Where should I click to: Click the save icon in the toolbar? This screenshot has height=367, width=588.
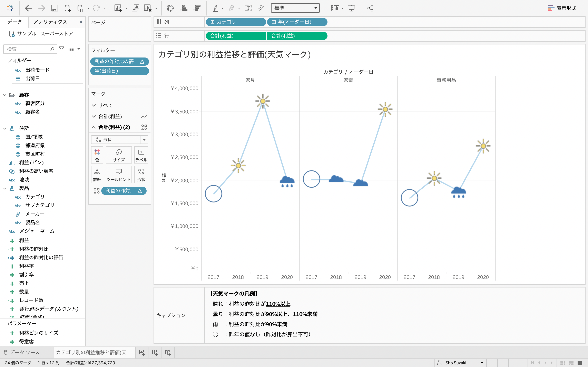click(55, 8)
